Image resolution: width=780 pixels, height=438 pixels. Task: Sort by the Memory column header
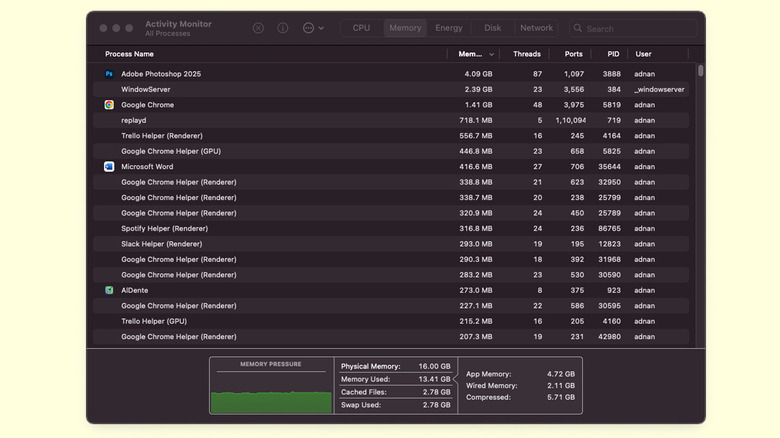click(471, 54)
